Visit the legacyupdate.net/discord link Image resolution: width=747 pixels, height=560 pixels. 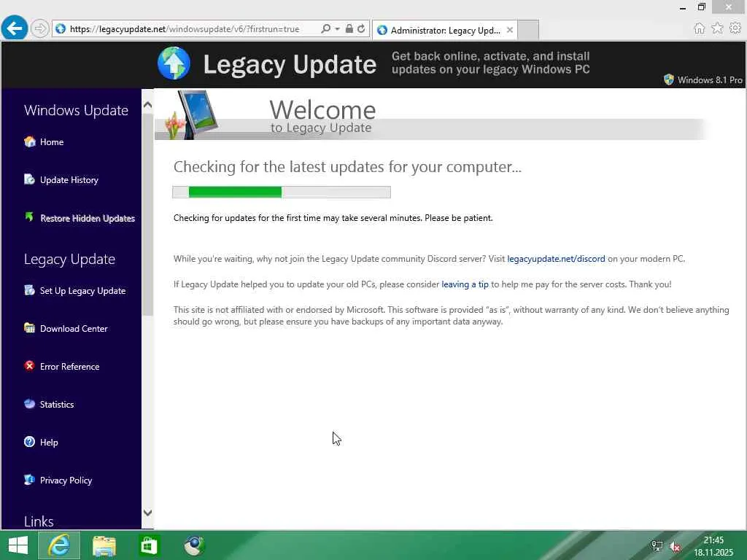(556, 259)
